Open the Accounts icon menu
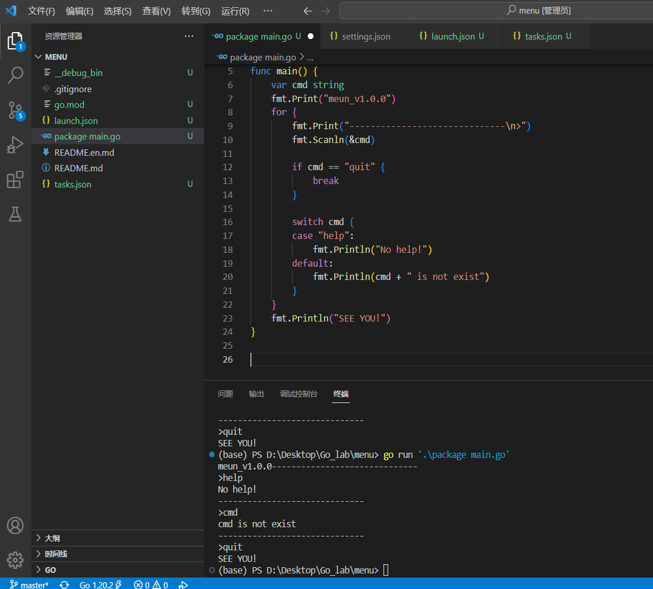Viewport: 653px width, 589px height. tap(15, 526)
